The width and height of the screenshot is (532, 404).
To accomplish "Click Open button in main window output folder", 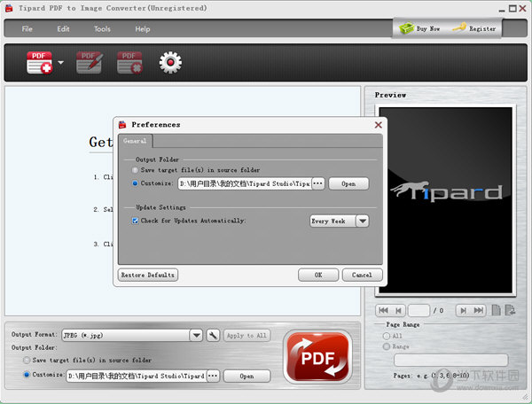I will [x=246, y=377].
